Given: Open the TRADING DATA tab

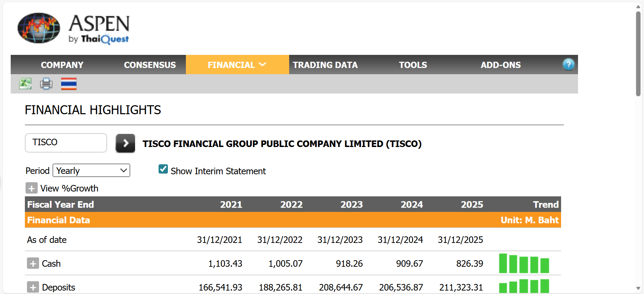Looking at the screenshot, I should coord(325,65).
